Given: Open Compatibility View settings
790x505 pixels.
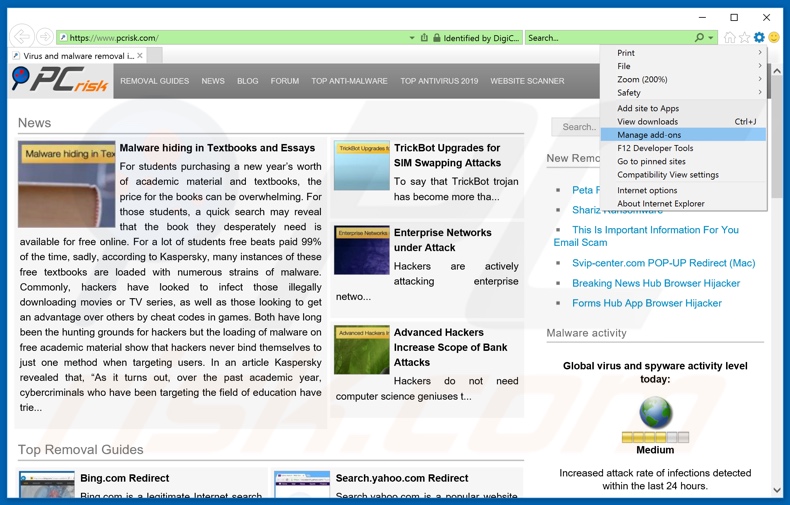Looking at the screenshot, I should click(683, 174).
